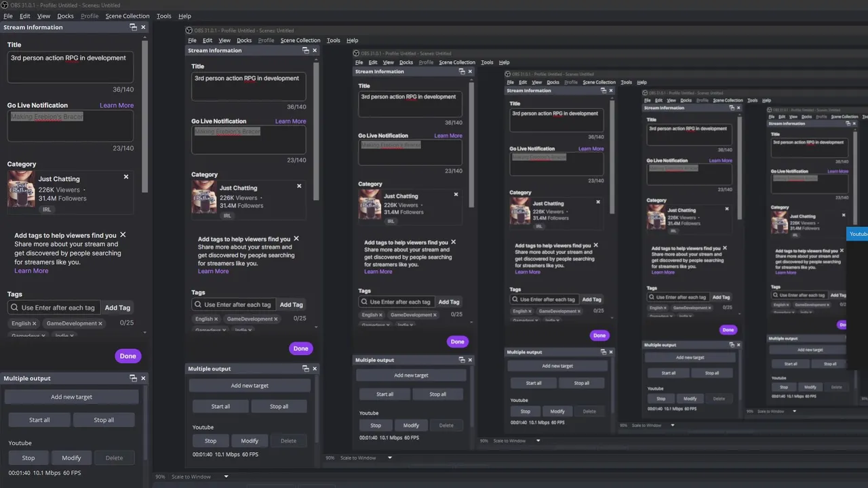Click the Tags search field in main window
The image size is (868, 488).
point(54,308)
